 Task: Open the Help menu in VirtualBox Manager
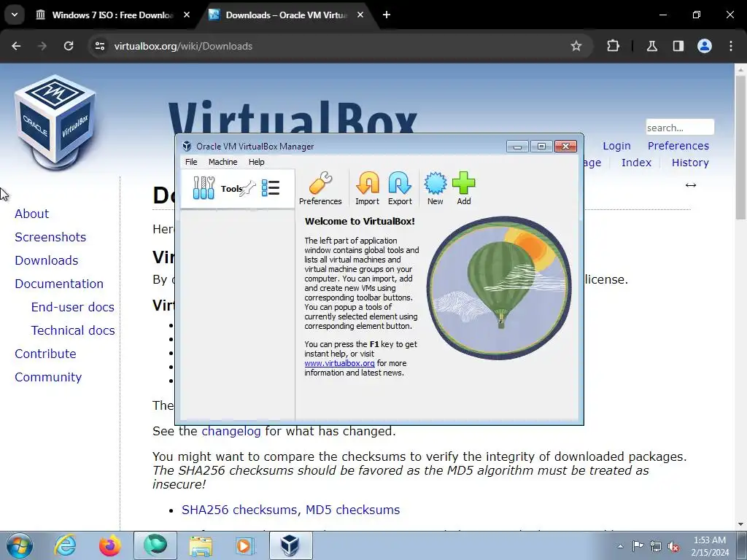(256, 162)
